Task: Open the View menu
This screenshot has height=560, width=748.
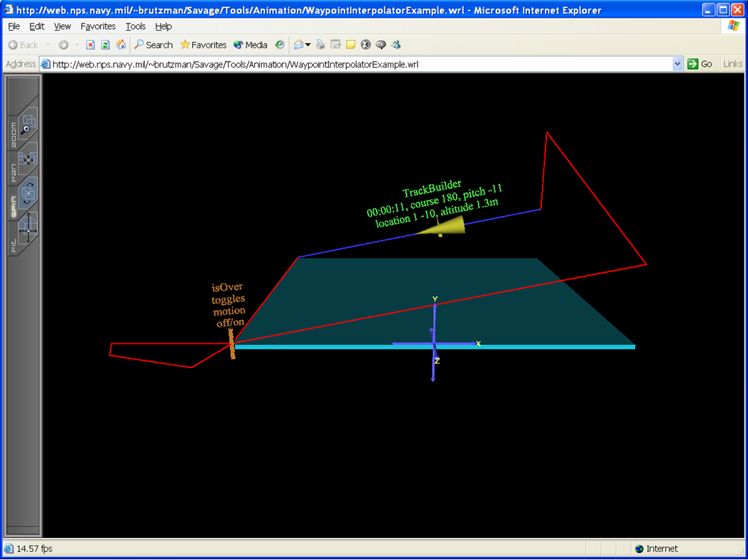Action: pyautogui.click(x=63, y=26)
